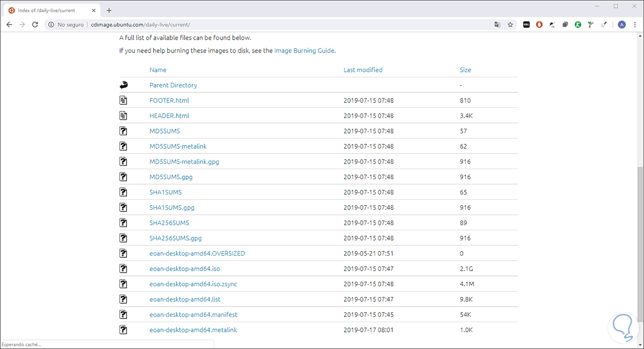
Task: Reload the page
Action: coord(35,25)
